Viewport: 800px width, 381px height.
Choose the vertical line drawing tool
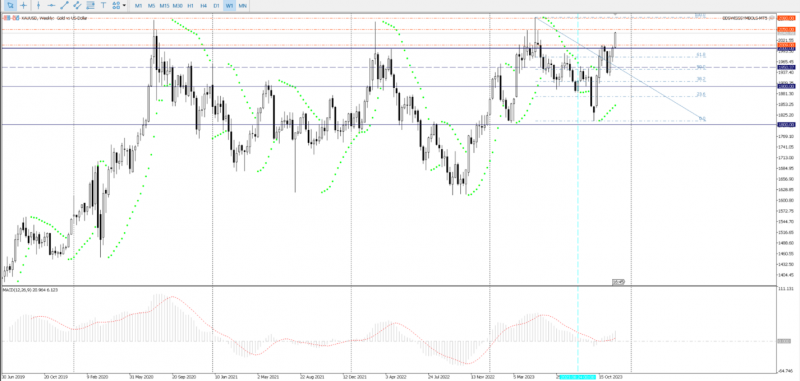pyautogui.click(x=38, y=5)
